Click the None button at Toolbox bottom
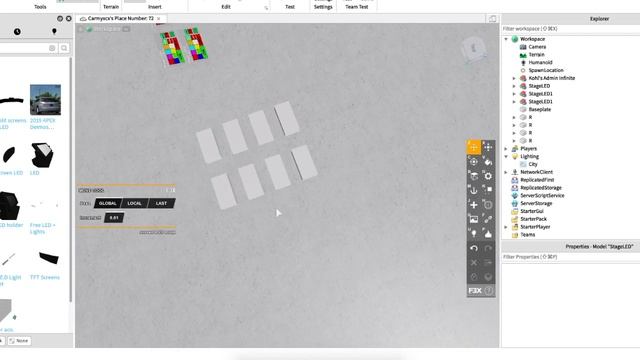The height and width of the screenshot is (360, 640). click(19, 340)
